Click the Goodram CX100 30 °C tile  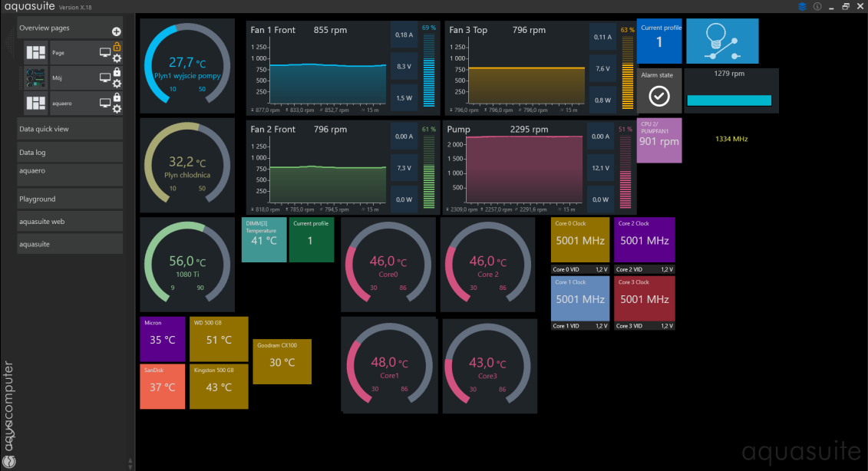coord(282,361)
